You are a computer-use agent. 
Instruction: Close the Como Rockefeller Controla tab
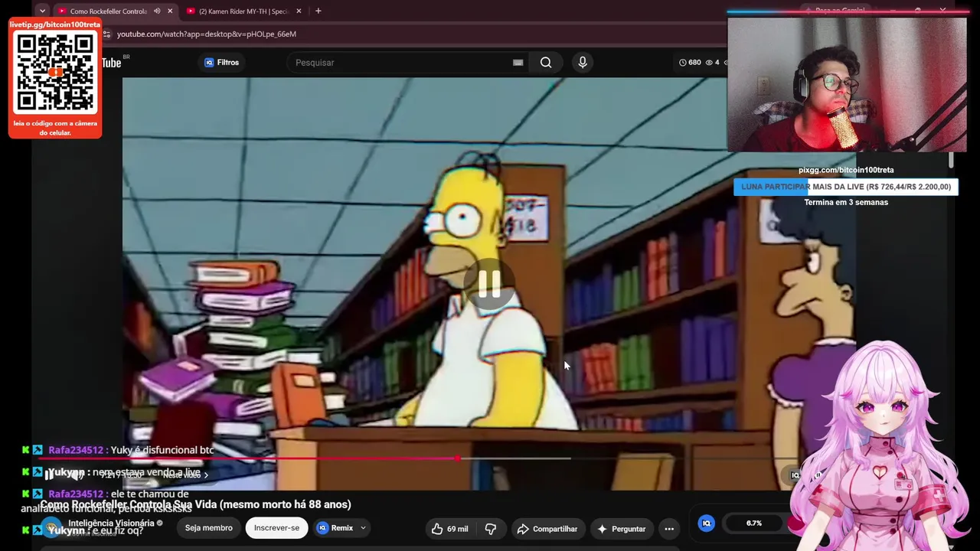pos(170,11)
